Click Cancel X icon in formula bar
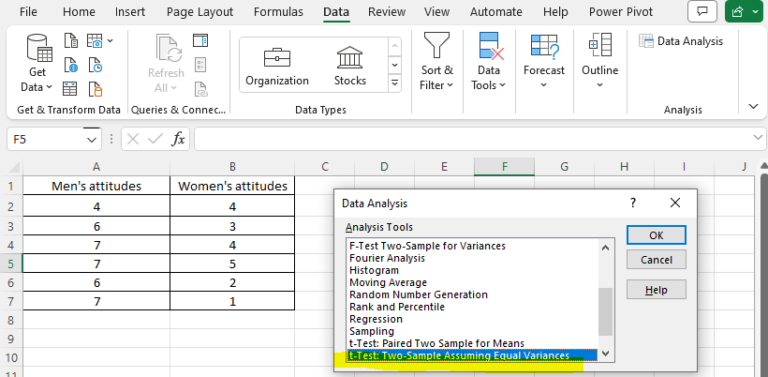Screen dimensions: 768x377 [x=133, y=140]
